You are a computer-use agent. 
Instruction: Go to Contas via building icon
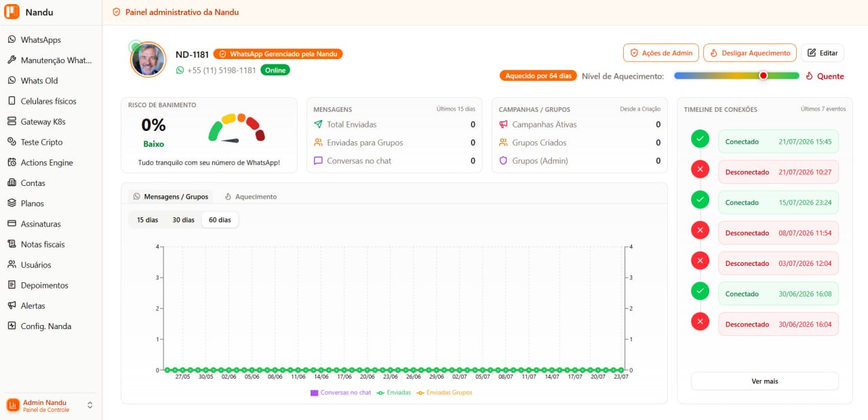12,183
